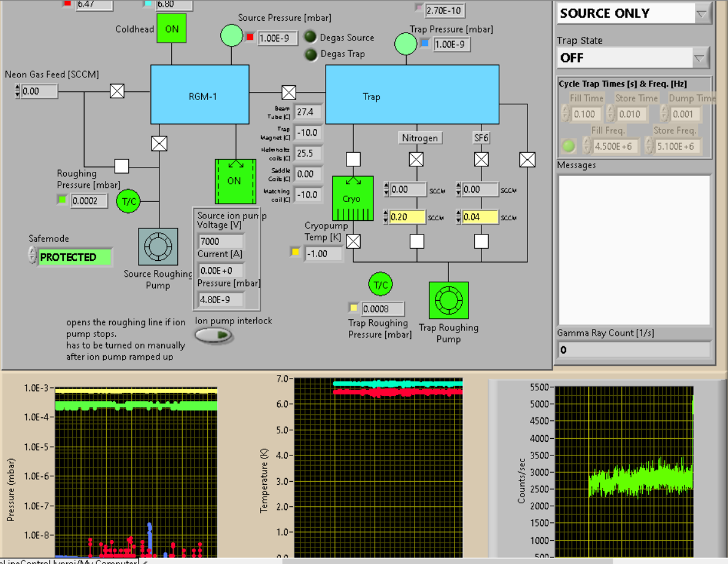The width and height of the screenshot is (728, 564).
Task: Open the Trap State dropdown
Action: tap(700, 58)
